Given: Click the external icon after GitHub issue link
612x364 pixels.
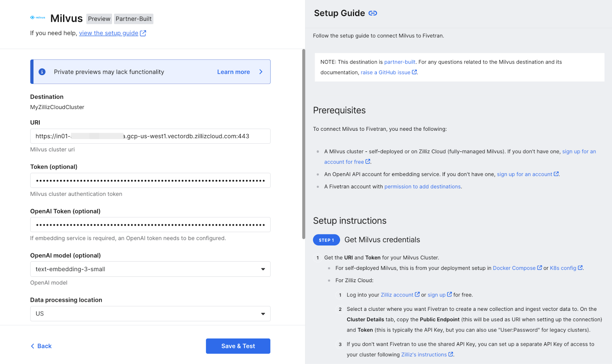Looking at the screenshot, I should click(x=414, y=72).
